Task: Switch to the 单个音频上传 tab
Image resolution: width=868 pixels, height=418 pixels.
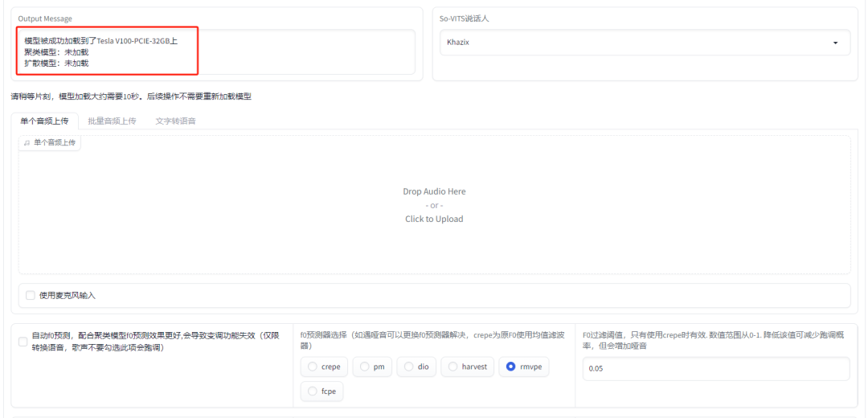Action: [45, 121]
